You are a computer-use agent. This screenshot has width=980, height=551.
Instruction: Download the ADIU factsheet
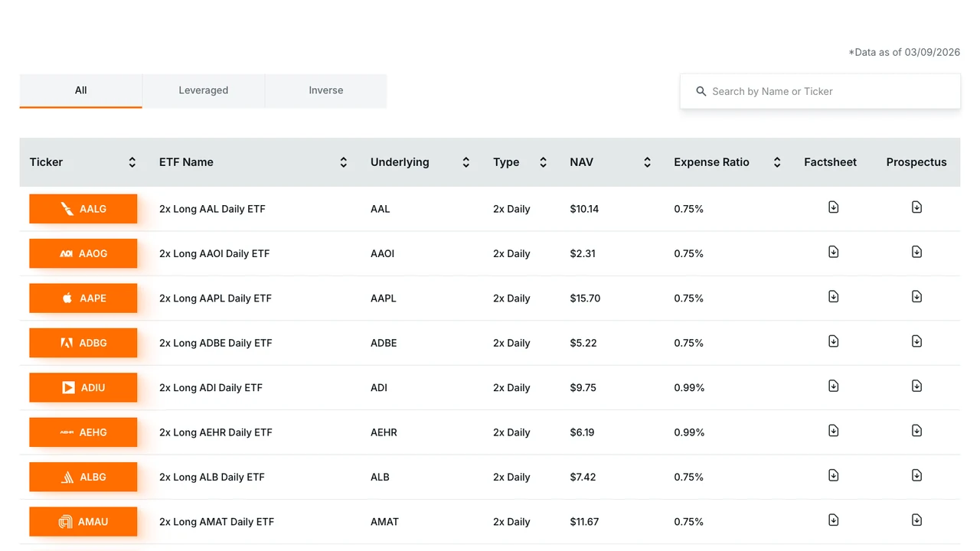pyautogui.click(x=833, y=386)
